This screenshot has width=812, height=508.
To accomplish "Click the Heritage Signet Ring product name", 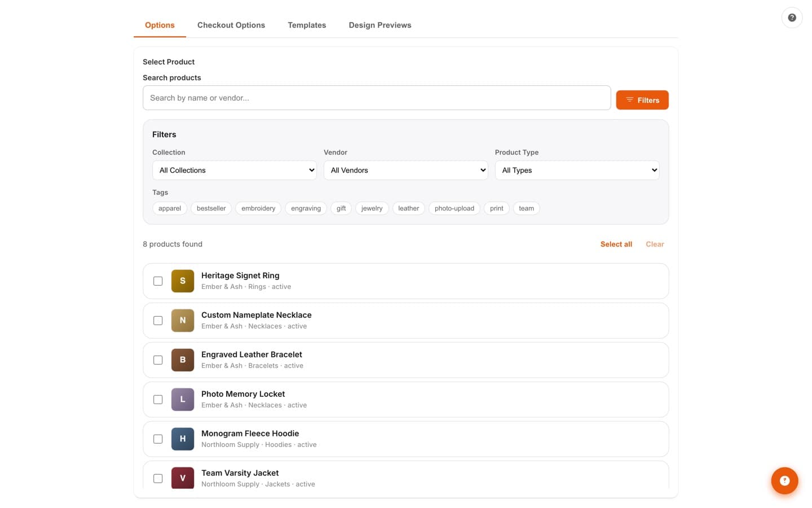I will coord(240,275).
